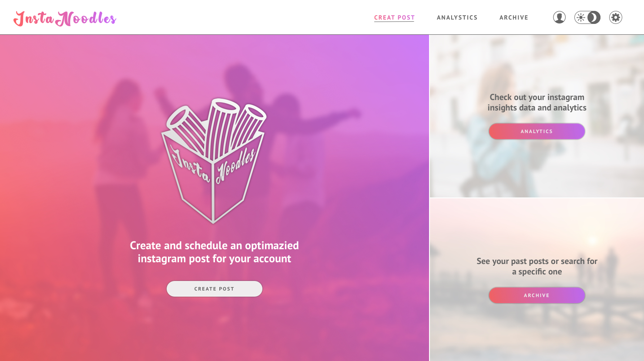Click the 'Check out your instagram insights' text
This screenshot has width=644, height=361.
[x=537, y=103]
